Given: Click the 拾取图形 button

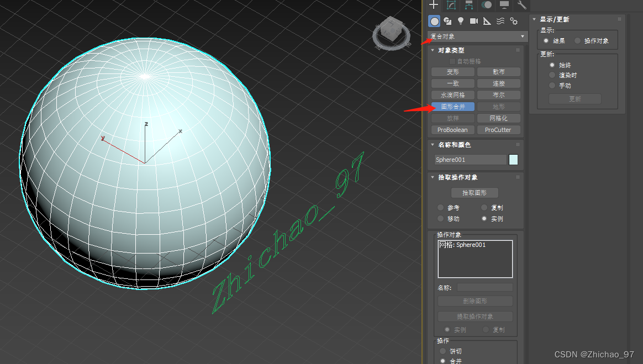Looking at the screenshot, I should coord(475,193).
